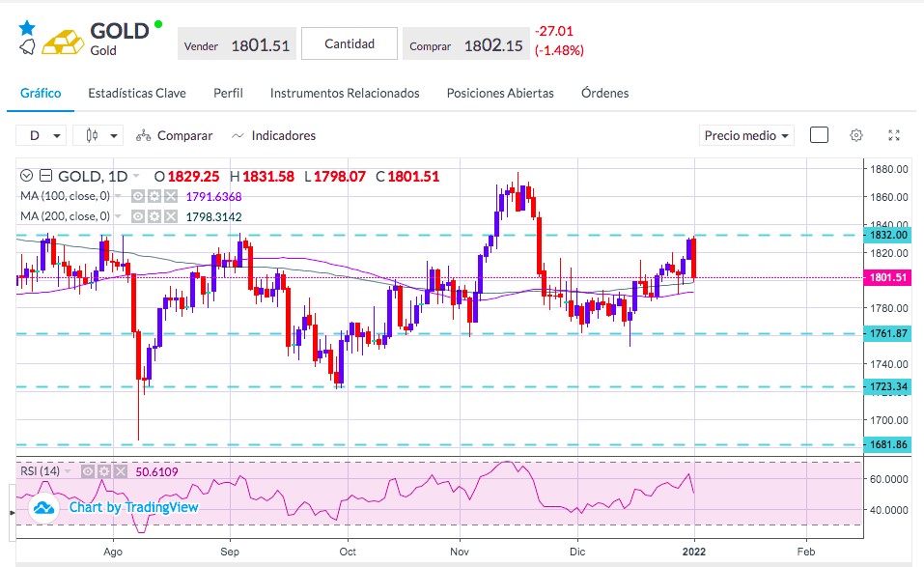
Task: Click the 1681.86 price level label
Action: click(888, 444)
